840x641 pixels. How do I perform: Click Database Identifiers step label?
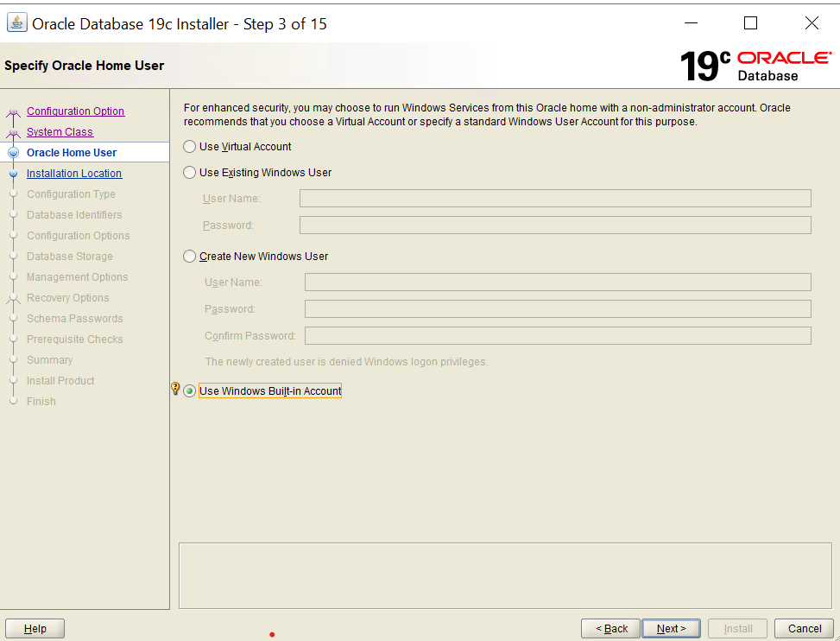[x=74, y=215]
